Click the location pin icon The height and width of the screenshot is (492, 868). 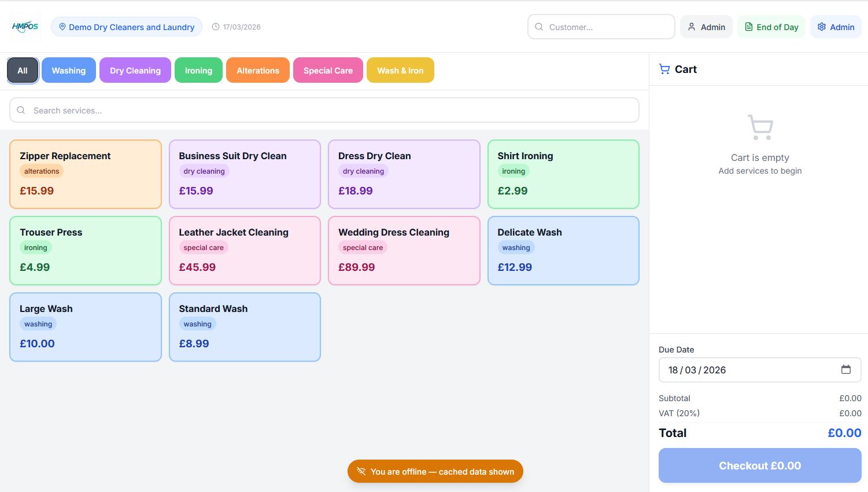(62, 27)
